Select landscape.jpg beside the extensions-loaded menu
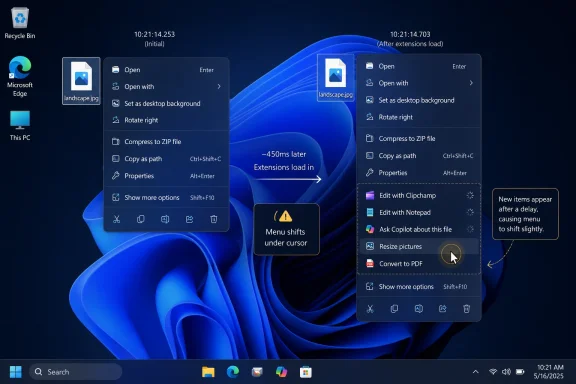 coord(335,78)
